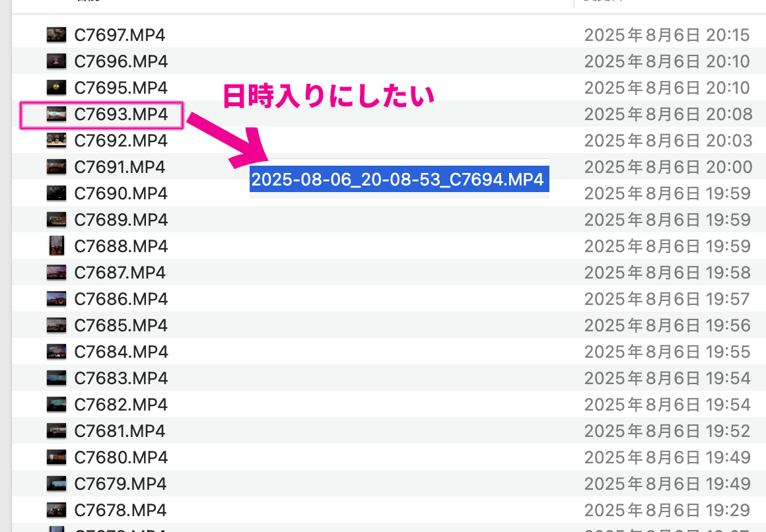766x532 pixels.
Task: Pick the C7681.MP4 file name
Action: [x=120, y=431]
